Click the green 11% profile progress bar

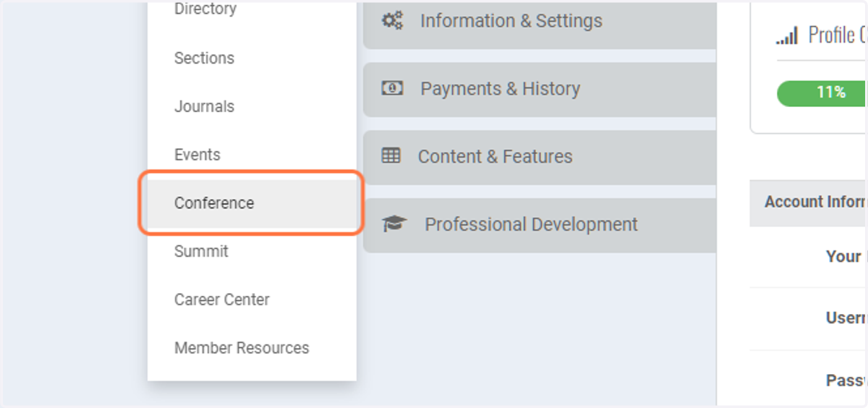tap(822, 93)
